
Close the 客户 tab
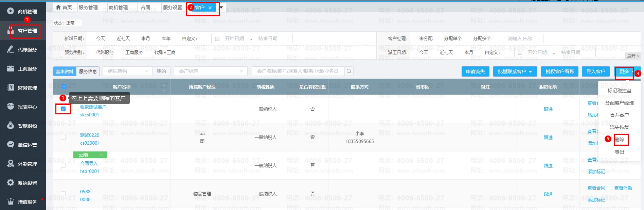210,7
